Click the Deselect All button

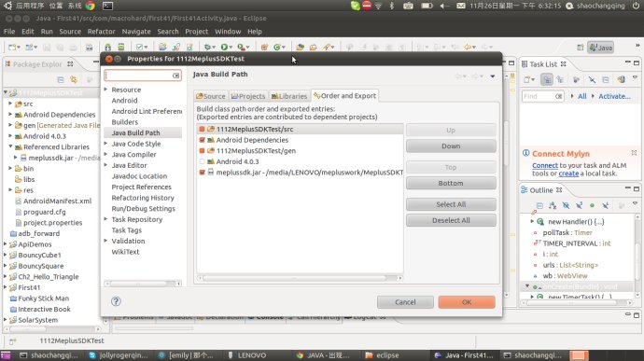click(x=451, y=220)
